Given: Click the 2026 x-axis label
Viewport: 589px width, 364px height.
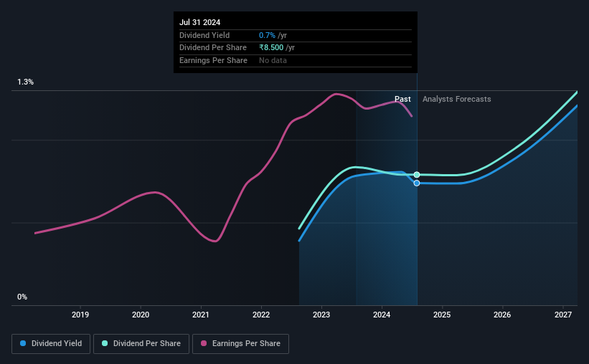Looking at the screenshot, I should click(502, 315).
